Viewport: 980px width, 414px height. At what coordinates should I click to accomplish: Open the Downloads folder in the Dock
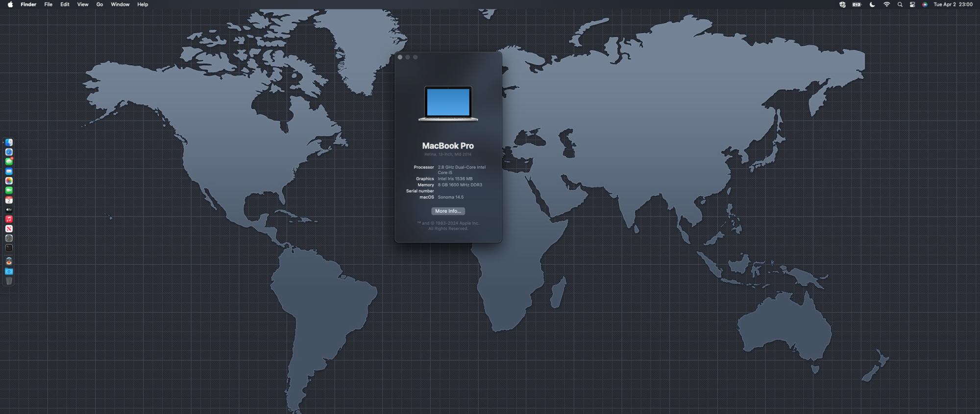[9, 271]
